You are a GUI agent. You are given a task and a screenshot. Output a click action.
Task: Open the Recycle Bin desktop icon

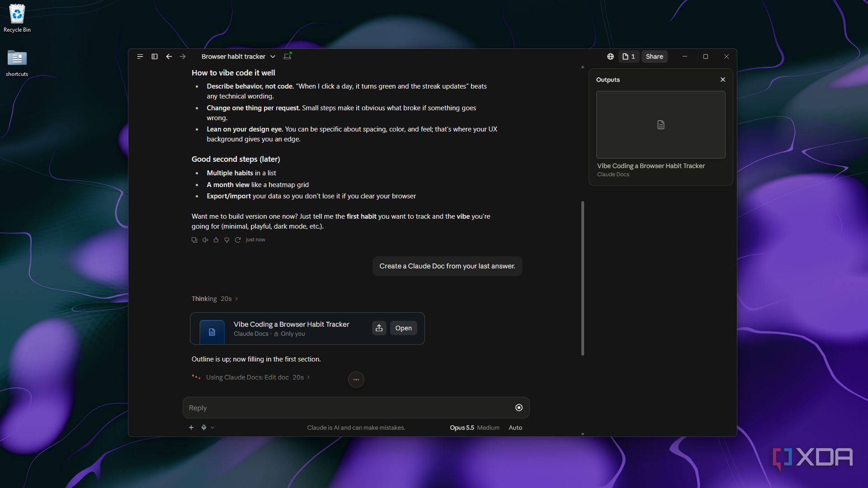tap(17, 19)
